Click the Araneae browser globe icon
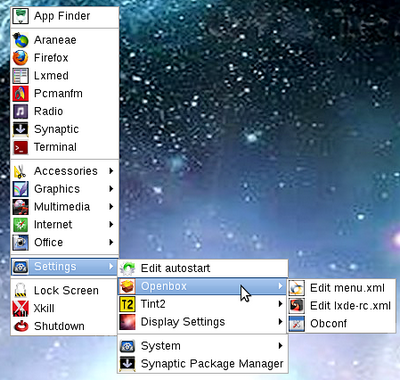 (20, 40)
